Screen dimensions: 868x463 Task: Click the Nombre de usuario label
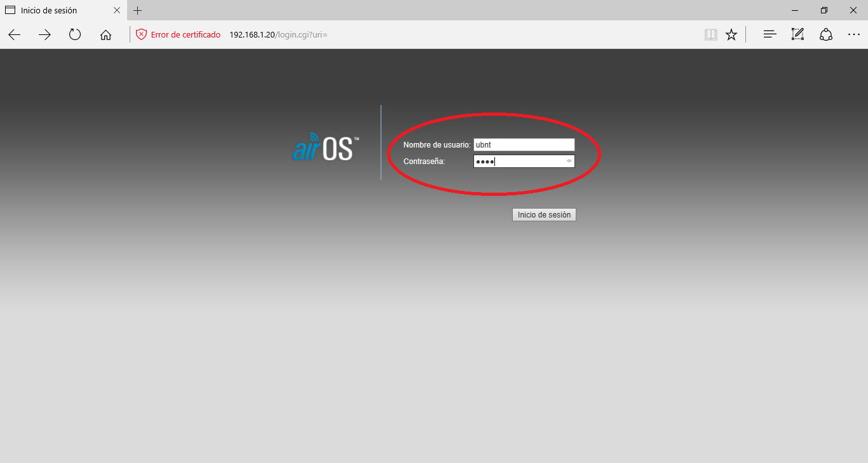coord(437,145)
